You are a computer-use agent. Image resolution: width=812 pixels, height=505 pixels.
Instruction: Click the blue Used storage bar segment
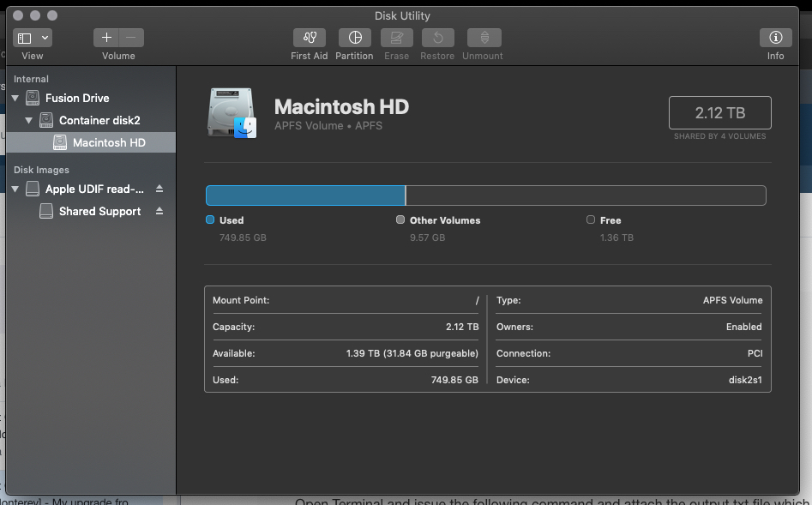[x=305, y=195]
